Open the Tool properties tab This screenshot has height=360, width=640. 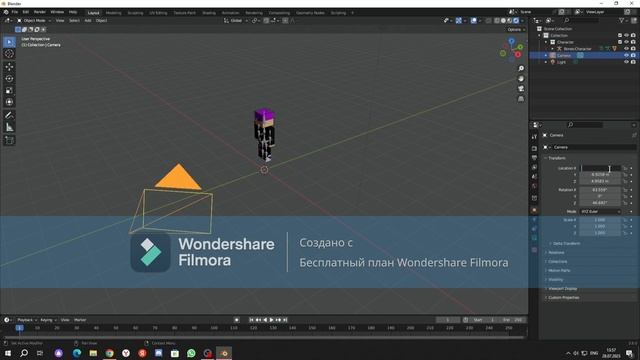point(534,137)
